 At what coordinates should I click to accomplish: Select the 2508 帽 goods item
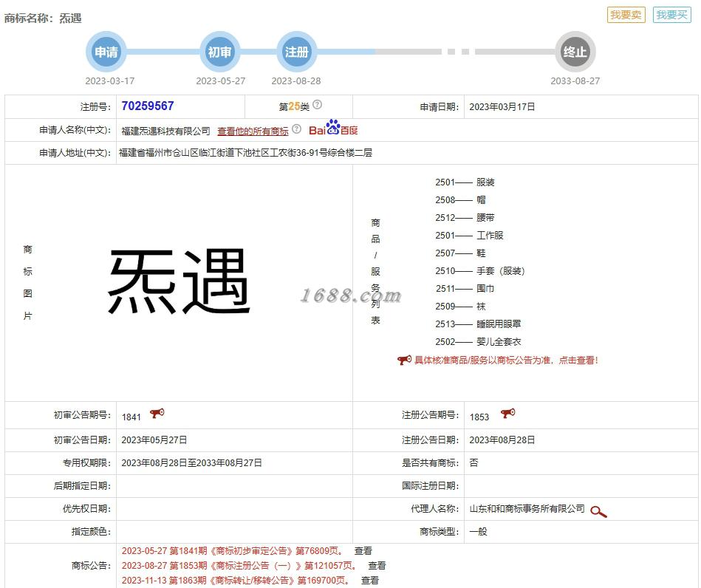tap(460, 200)
